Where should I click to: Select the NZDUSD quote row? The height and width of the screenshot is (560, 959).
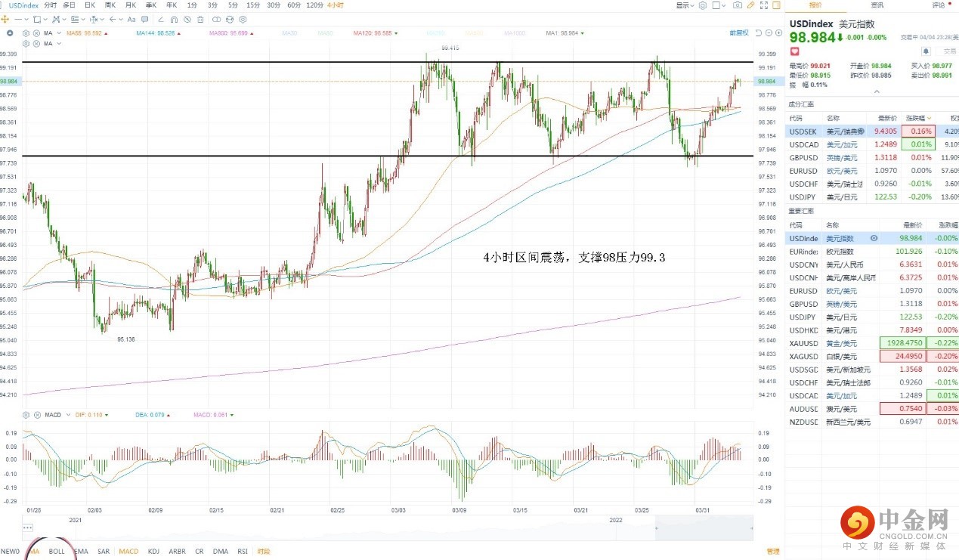point(872,422)
